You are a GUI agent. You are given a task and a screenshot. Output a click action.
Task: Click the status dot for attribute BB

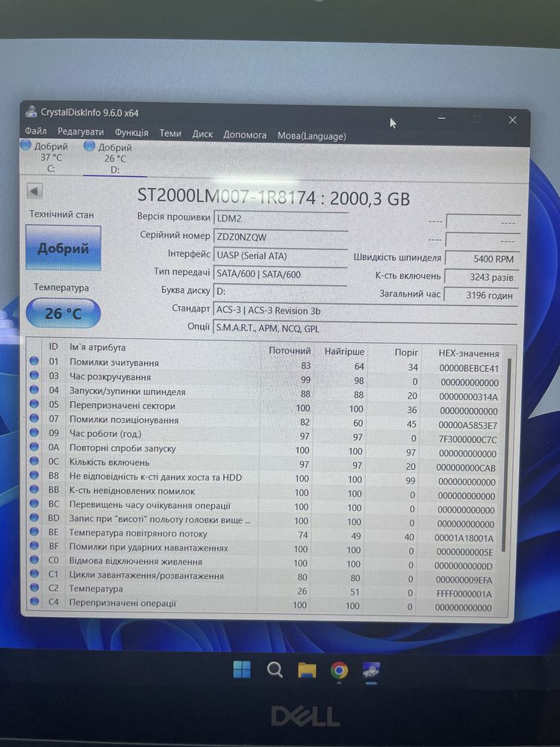tap(34, 489)
